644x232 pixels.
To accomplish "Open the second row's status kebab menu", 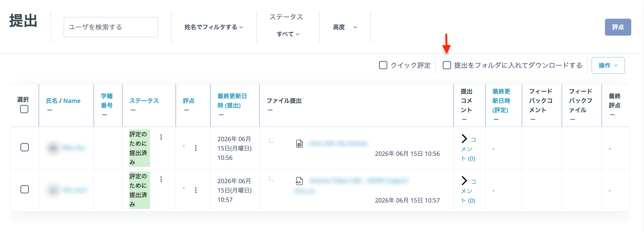I will coord(161,179).
